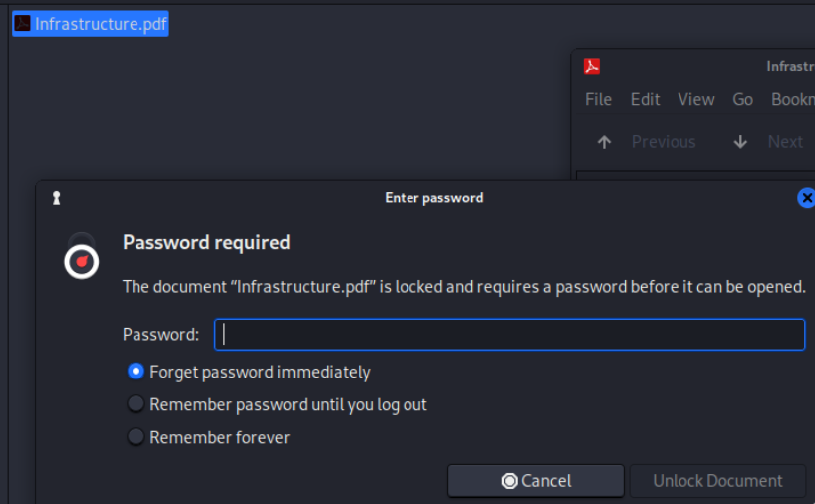Focus the Password input field
Viewport: 815px width, 504px height.
(509, 335)
